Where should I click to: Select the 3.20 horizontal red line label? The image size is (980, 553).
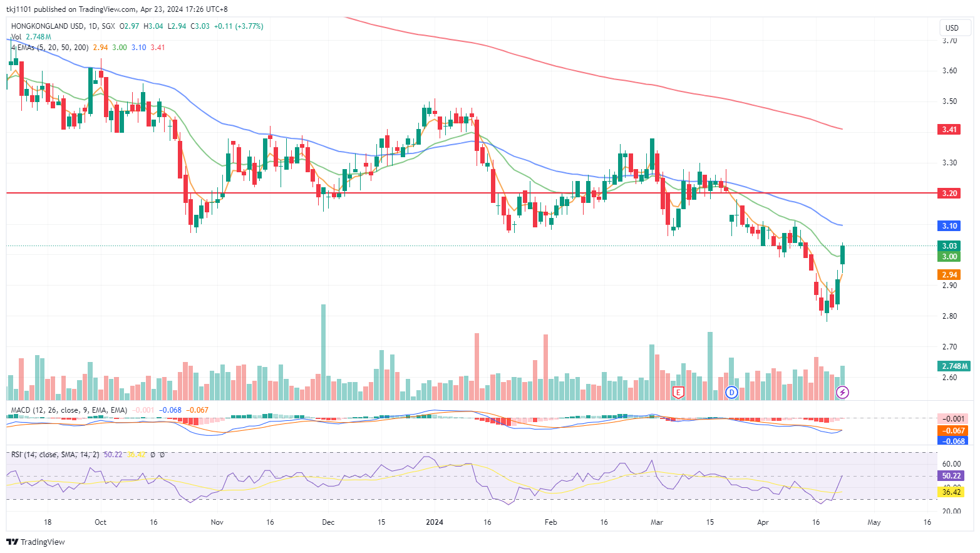tap(950, 193)
